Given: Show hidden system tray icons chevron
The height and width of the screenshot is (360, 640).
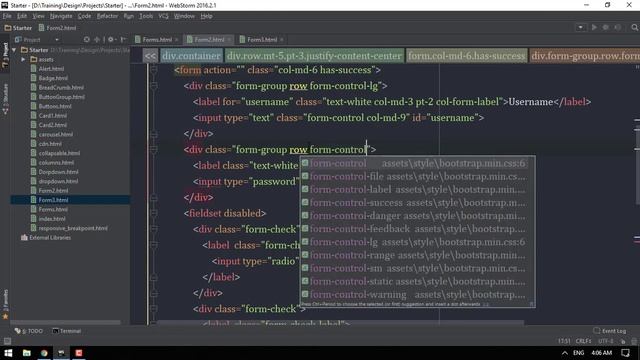Looking at the screenshot, I should tap(564, 353).
